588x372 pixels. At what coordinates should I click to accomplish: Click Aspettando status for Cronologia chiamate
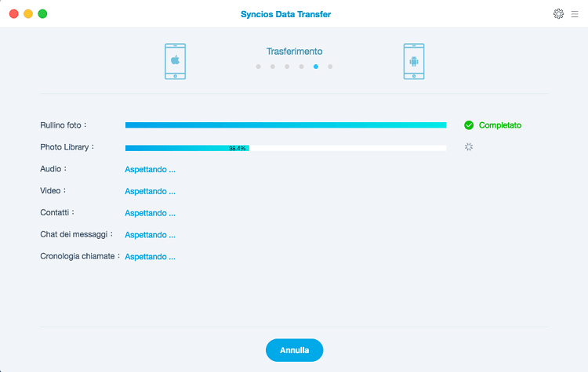pyautogui.click(x=150, y=257)
